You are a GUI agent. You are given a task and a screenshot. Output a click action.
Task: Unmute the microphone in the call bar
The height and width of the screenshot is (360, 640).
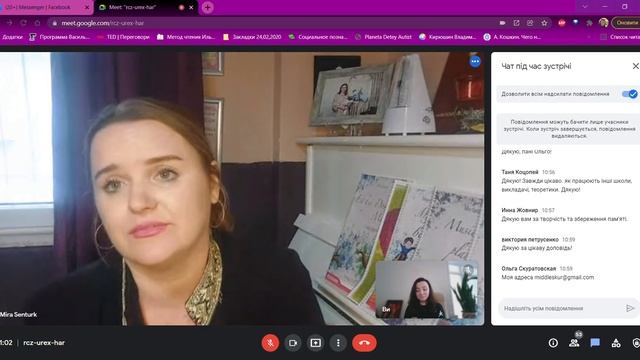(270, 343)
